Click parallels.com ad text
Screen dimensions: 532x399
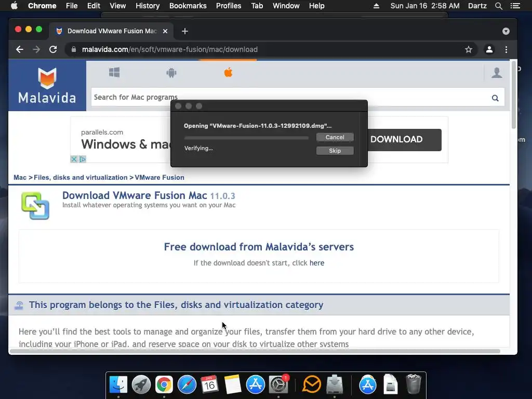coord(102,132)
